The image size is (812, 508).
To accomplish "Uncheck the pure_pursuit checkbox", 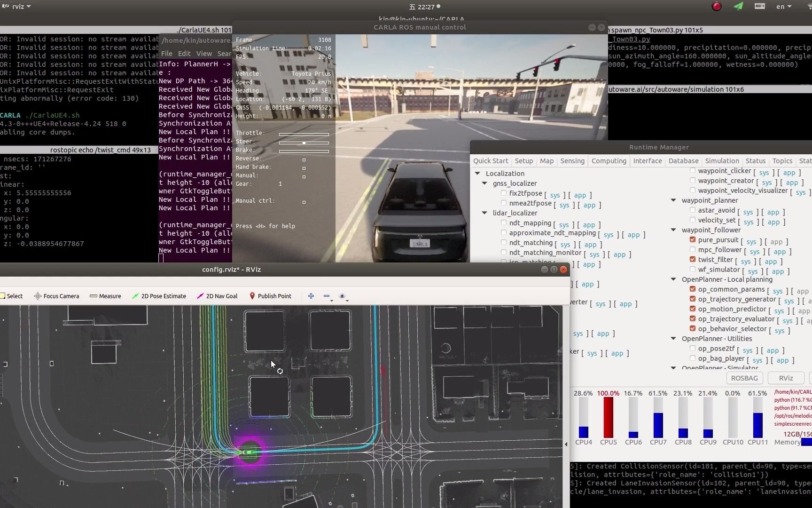I will click(693, 240).
